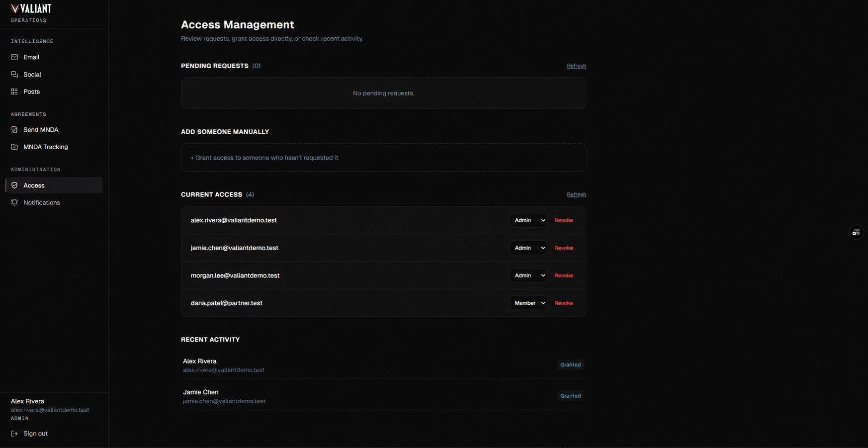
Task: Click the Notifications bell icon
Action: click(14, 202)
